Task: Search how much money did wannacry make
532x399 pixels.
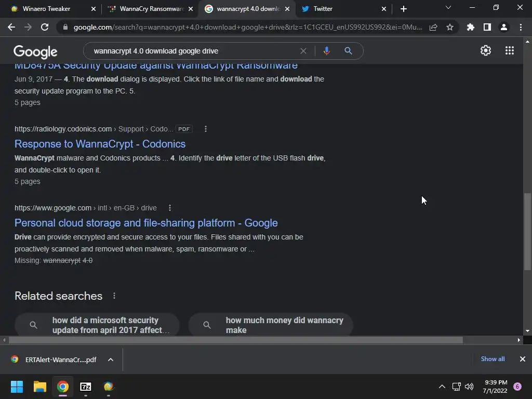Action: [x=271, y=325]
